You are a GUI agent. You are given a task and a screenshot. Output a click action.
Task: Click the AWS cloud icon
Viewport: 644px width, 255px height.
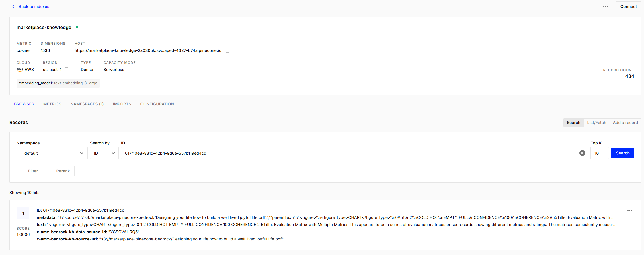click(19, 69)
